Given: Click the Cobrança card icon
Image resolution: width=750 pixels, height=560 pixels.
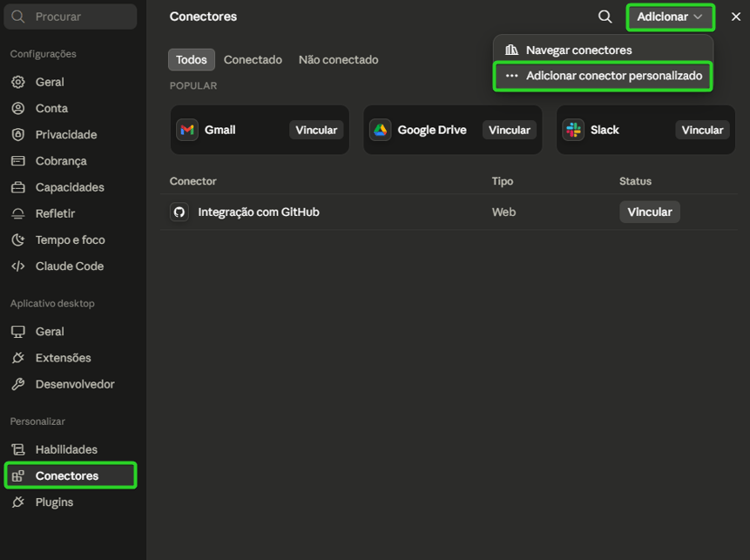Looking at the screenshot, I should point(18,160).
